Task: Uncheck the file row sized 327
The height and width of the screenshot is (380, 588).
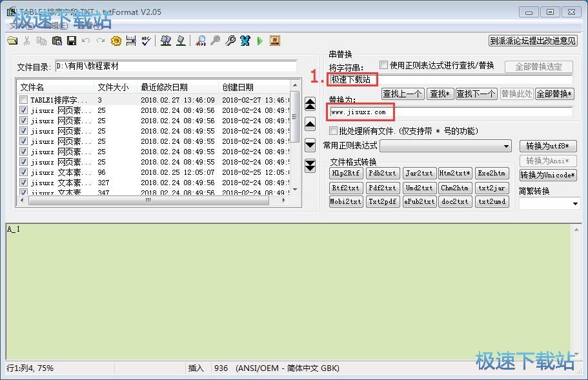Action: 24,183
